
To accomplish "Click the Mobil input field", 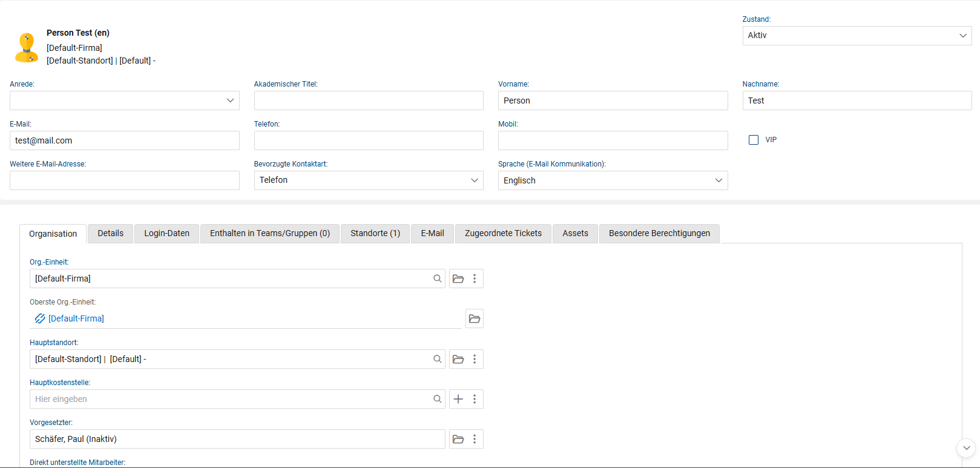I will pos(613,140).
